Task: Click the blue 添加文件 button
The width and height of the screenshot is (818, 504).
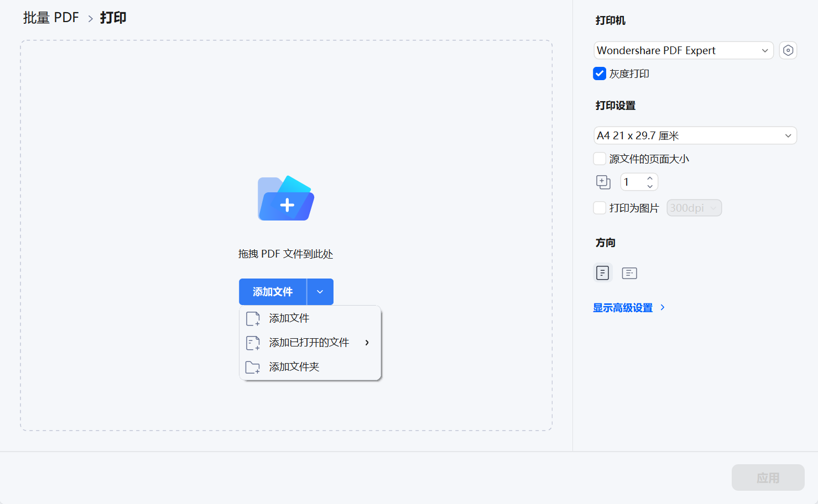Action: click(272, 291)
